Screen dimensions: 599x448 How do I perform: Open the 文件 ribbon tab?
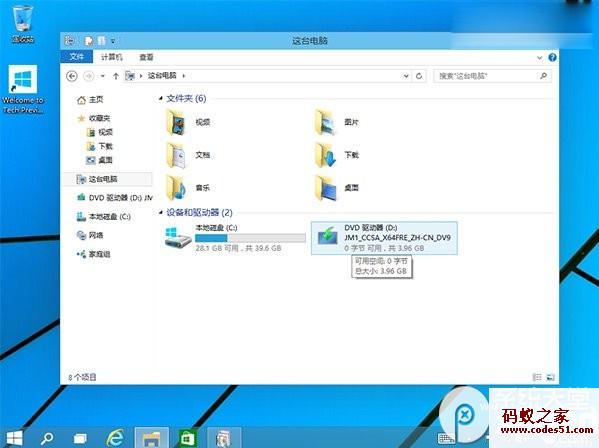click(x=76, y=57)
